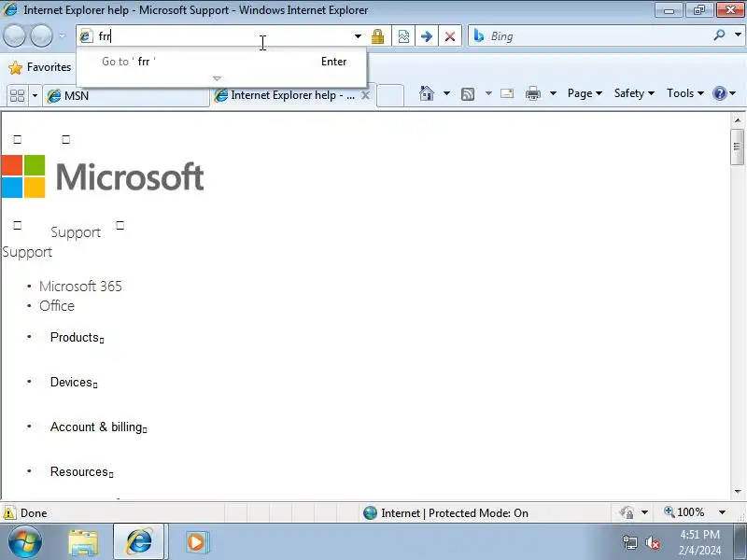Click the red Stop button
Screen dimensions: 747x560
(x=450, y=36)
